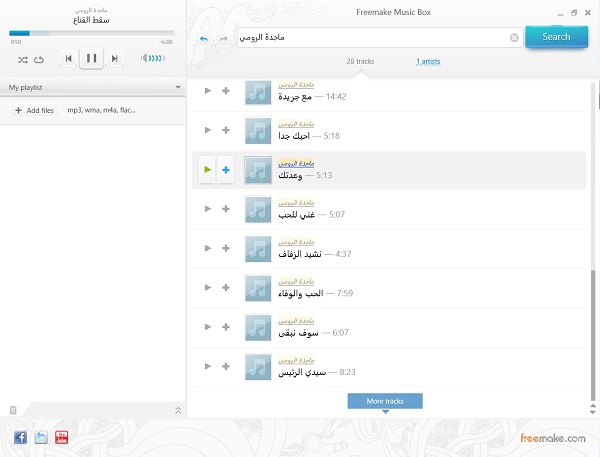Pause the current song

tap(91, 58)
